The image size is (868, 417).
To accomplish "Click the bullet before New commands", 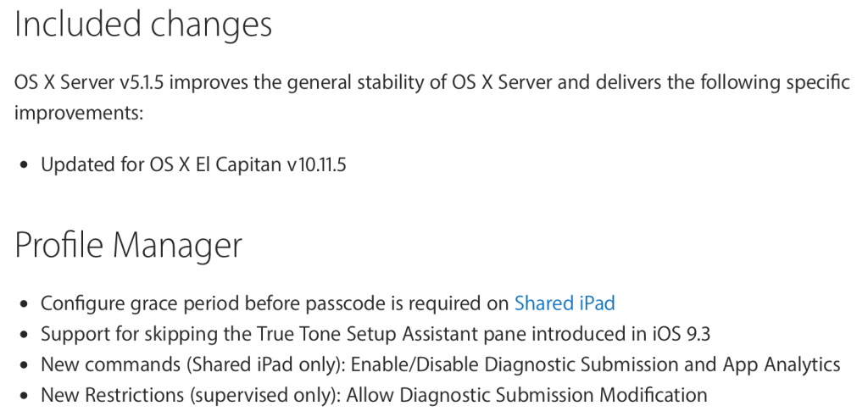I will tap(24, 365).
